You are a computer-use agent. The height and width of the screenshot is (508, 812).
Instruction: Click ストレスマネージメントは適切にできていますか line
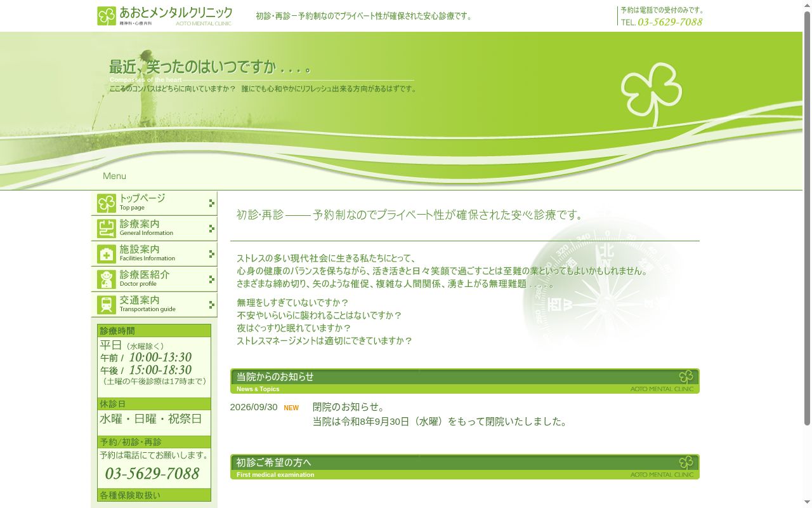324,341
